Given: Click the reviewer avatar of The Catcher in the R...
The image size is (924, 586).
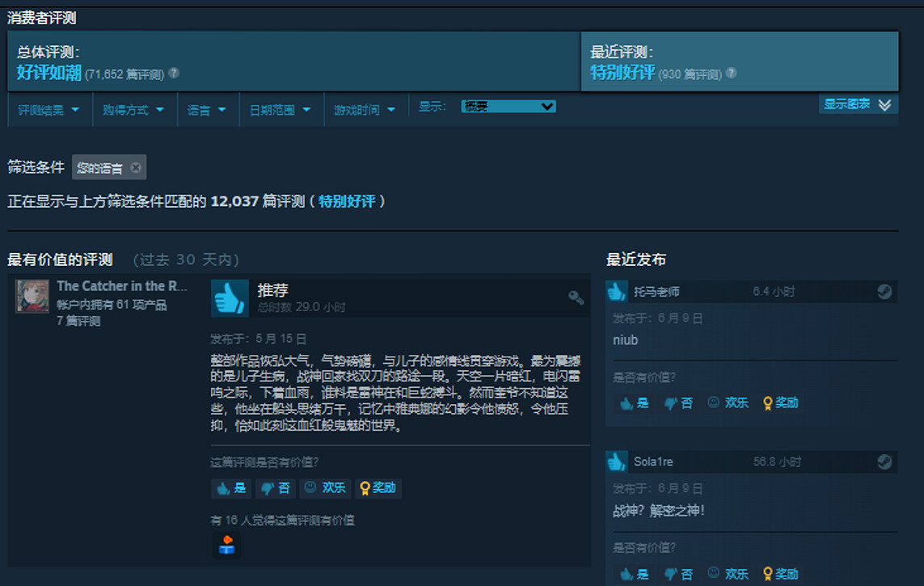Looking at the screenshot, I should coord(32,296).
